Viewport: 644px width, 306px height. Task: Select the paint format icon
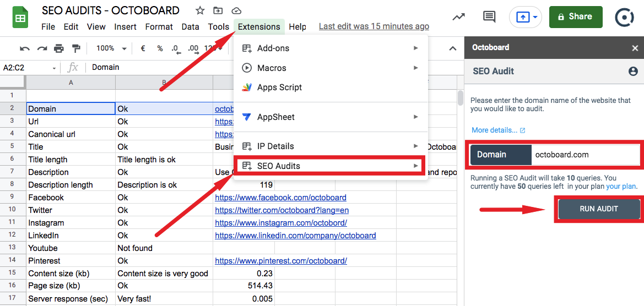pyautogui.click(x=76, y=48)
